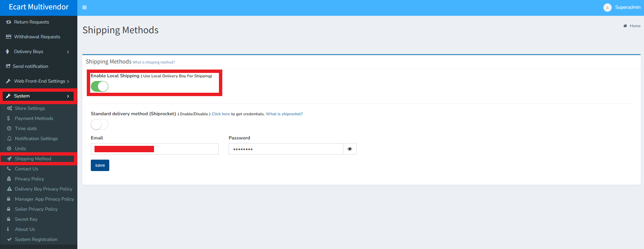The height and width of the screenshot is (249, 644).
Task: Click the Units circle icon
Action: tap(9, 149)
